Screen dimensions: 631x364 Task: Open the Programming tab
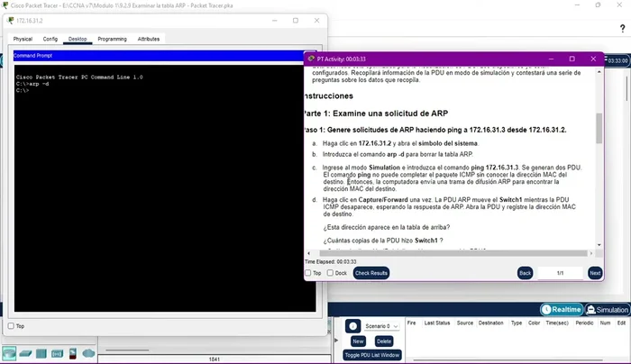pos(113,39)
